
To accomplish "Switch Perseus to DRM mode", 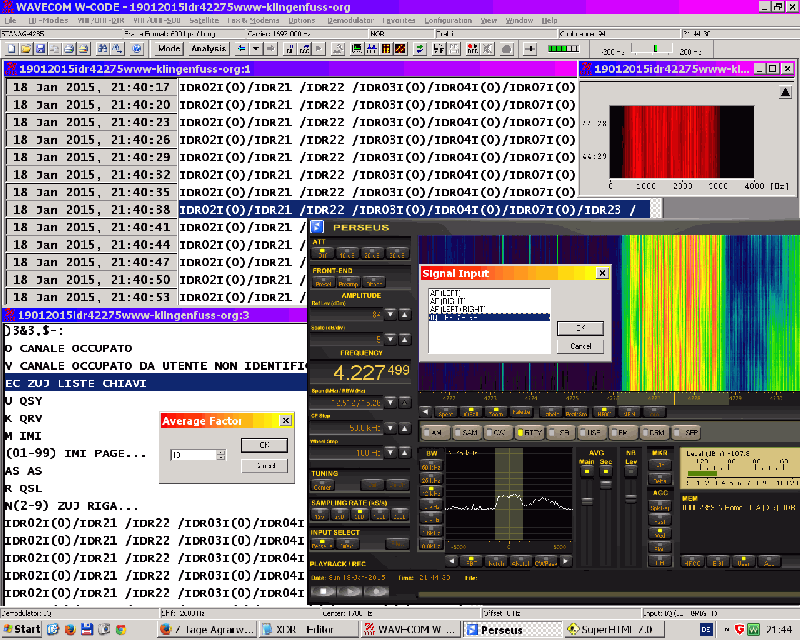I will [x=654, y=432].
